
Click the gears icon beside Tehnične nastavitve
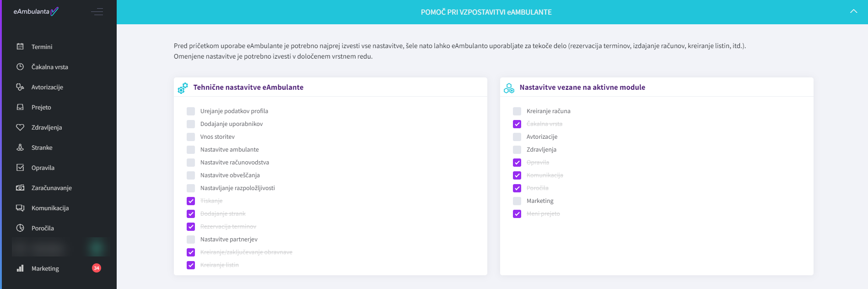pyautogui.click(x=183, y=88)
